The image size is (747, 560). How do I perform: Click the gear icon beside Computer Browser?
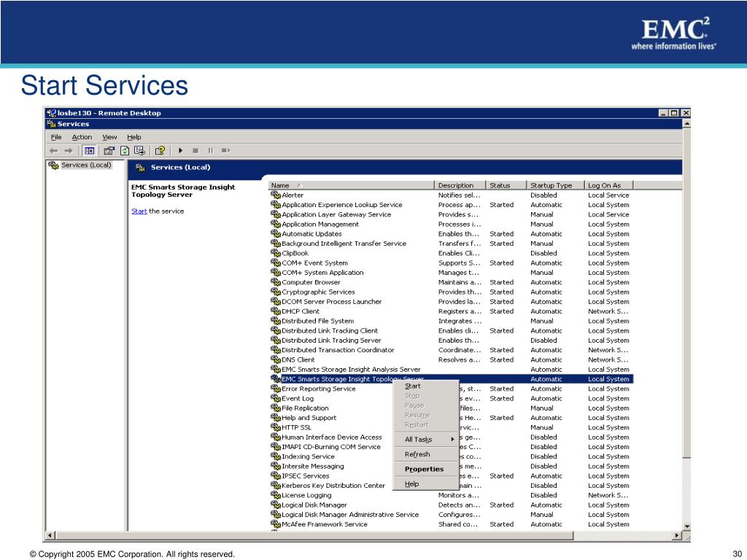(x=275, y=282)
